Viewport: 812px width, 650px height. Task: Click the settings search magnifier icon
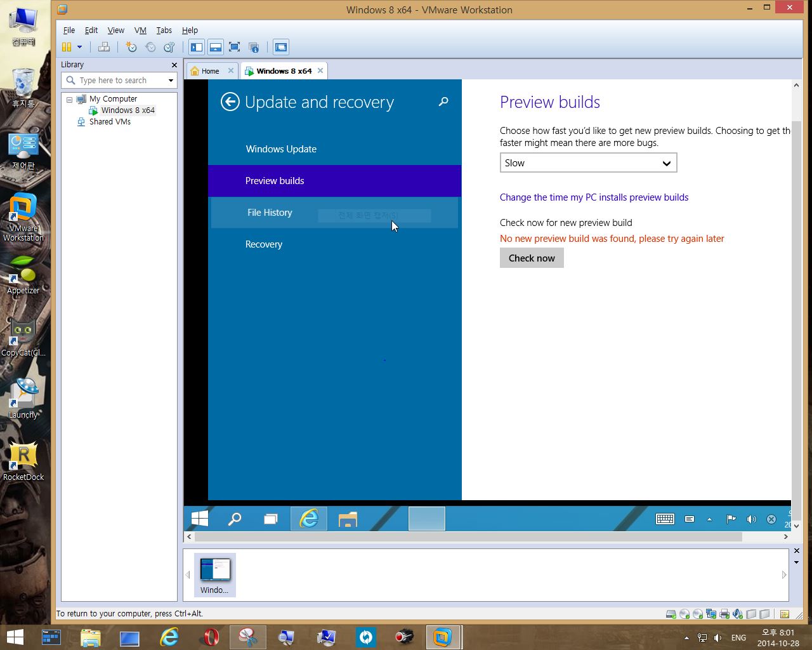443,102
